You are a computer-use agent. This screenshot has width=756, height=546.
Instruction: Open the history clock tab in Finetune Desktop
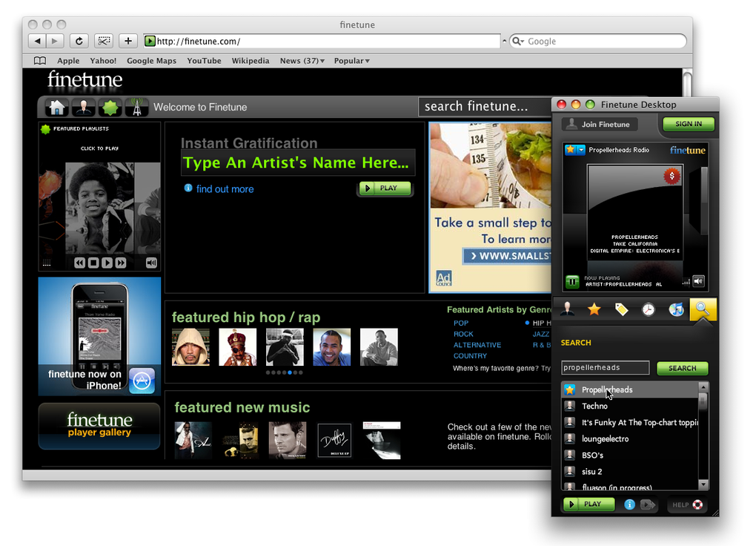tap(648, 309)
